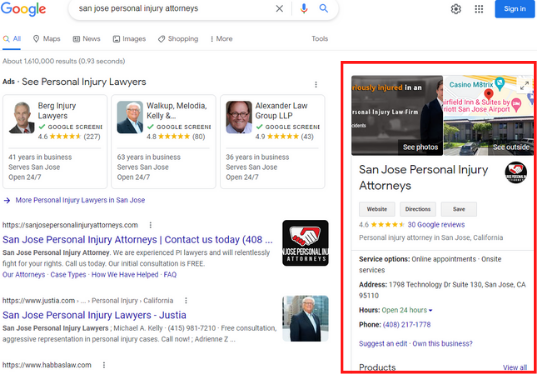Open search Tools
The image size is (537, 374).
320,39
